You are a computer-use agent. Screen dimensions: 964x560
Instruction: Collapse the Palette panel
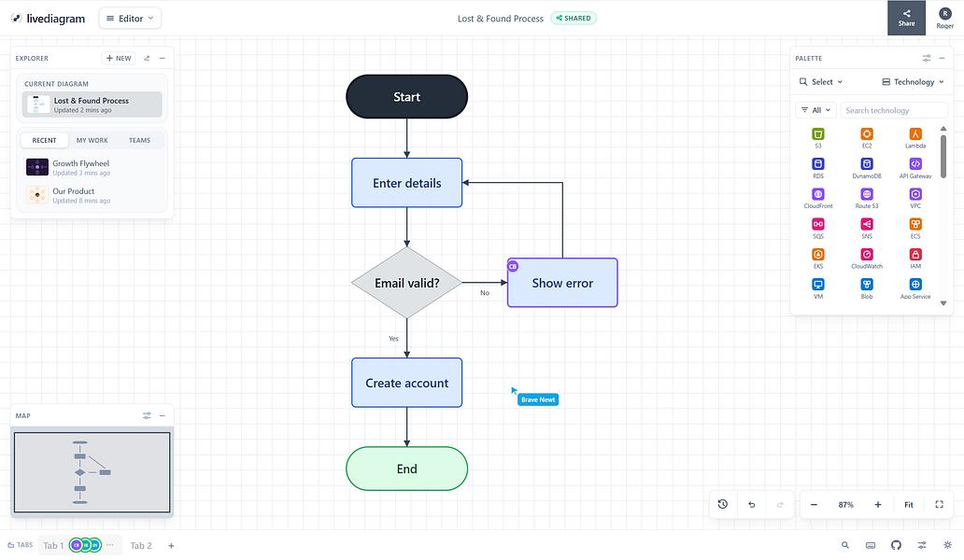coord(942,58)
